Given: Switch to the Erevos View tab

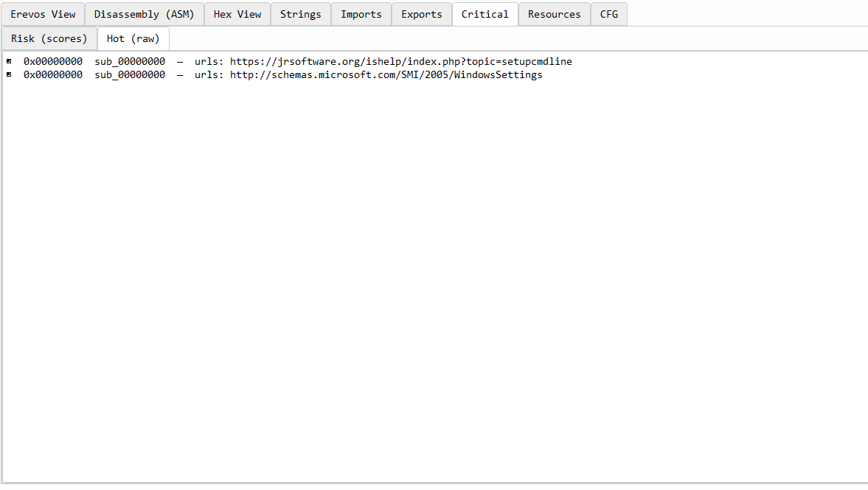Looking at the screenshot, I should click(x=43, y=14).
